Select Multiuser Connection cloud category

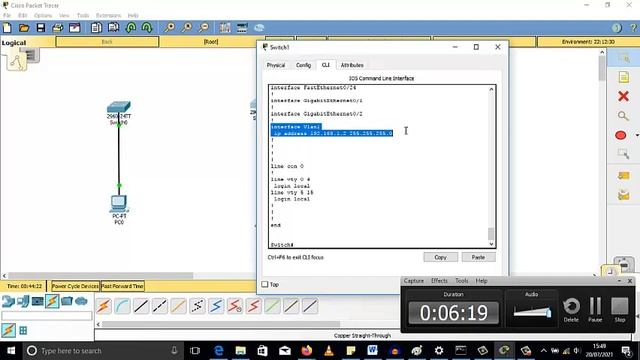pos(81,301)
